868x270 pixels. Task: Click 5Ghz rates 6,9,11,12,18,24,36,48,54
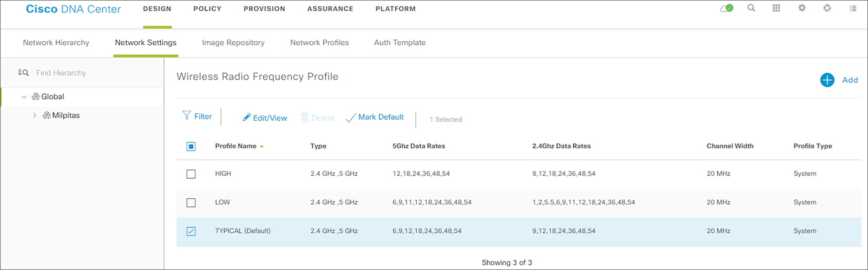[432, 202]
